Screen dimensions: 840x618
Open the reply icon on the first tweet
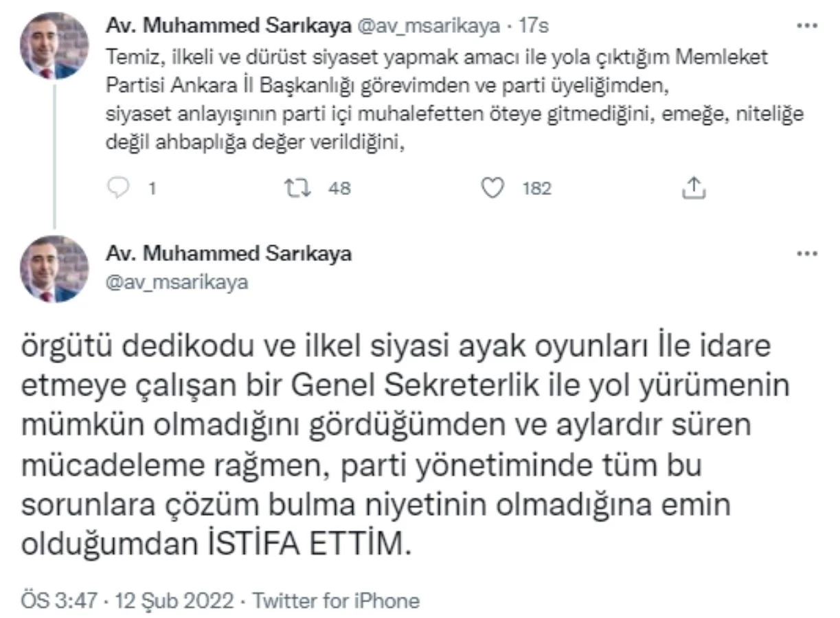(117, 187)
